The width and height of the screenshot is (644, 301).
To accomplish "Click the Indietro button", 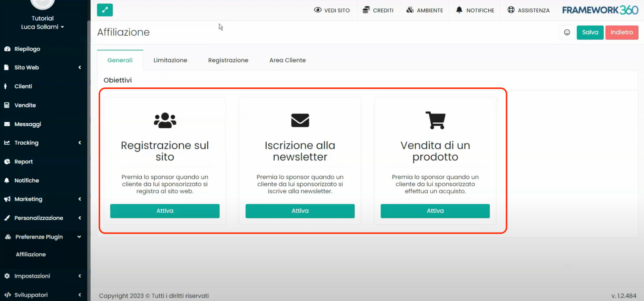I will coord(622,32).
